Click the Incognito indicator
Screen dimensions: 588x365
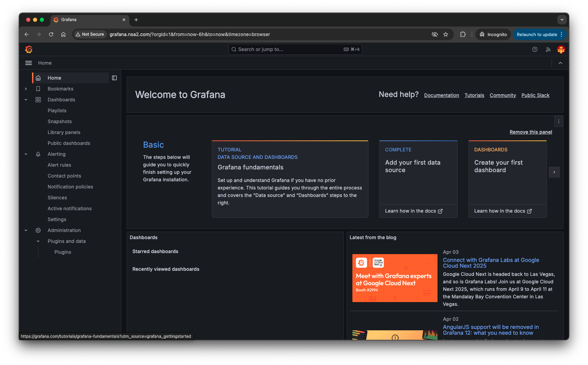[493, 34]
